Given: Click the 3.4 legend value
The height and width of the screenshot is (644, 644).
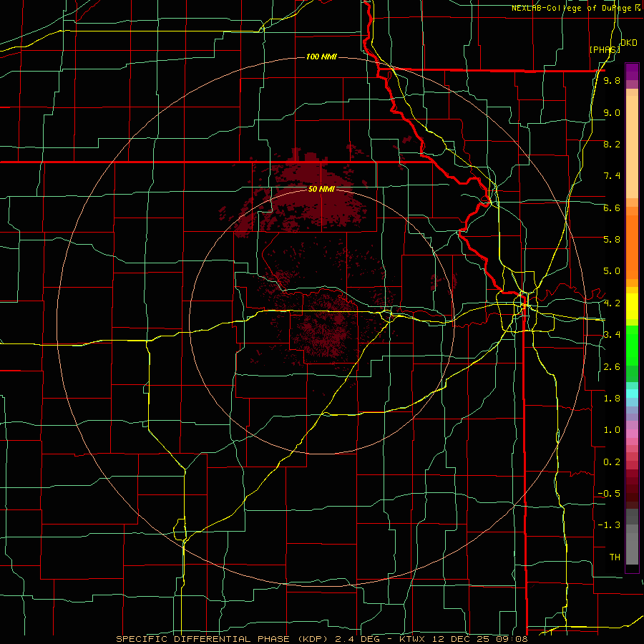Looking at the screenshot, I should point(612,335).
